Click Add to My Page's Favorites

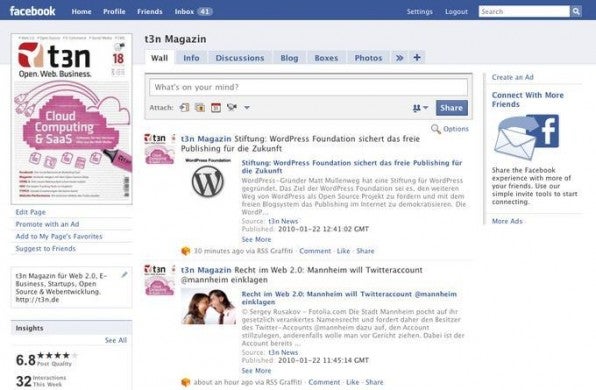click(59, 236)
